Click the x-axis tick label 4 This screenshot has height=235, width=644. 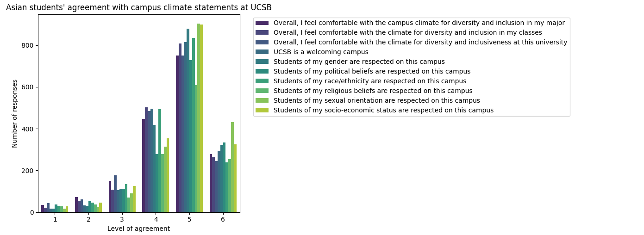(156, 219)
